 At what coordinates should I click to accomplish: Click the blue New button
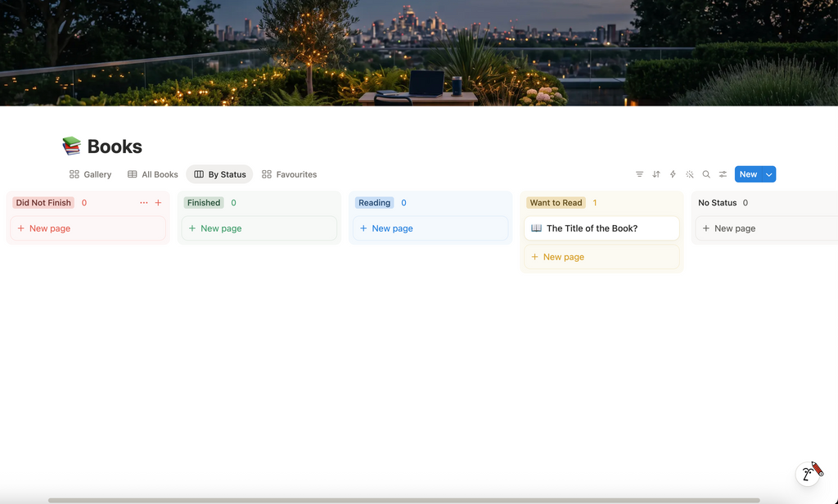pos(748,174)
